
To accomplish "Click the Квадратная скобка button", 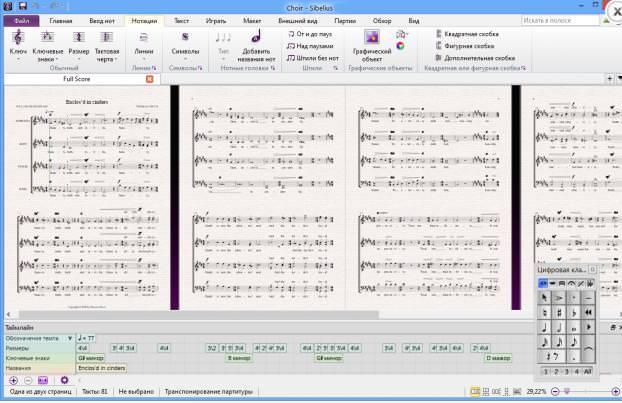I will pyautogui.click(x=467, y=34).
